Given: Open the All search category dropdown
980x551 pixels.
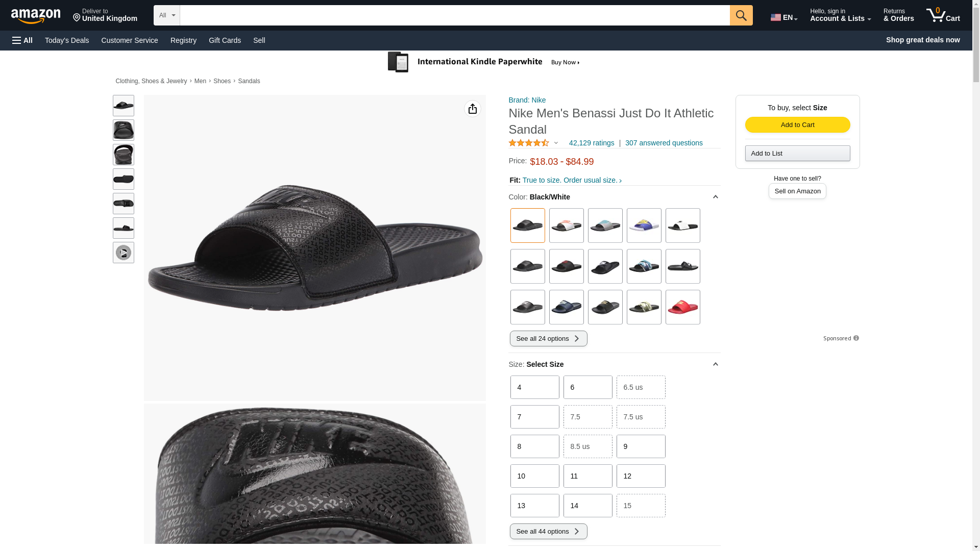Looking at the screenshot, I should pos(167,15).
